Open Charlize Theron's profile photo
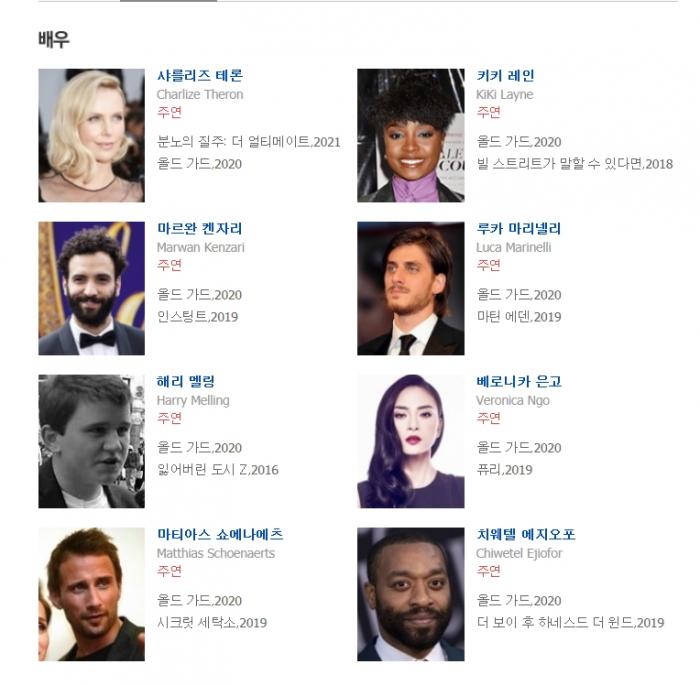The image size is (700, 686). [x=92, y=135]
